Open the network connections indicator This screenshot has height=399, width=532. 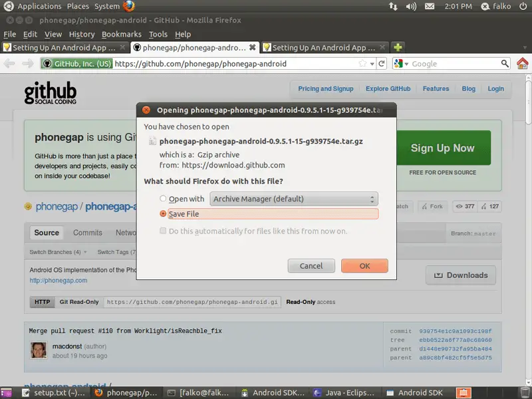tap(393, 6)
